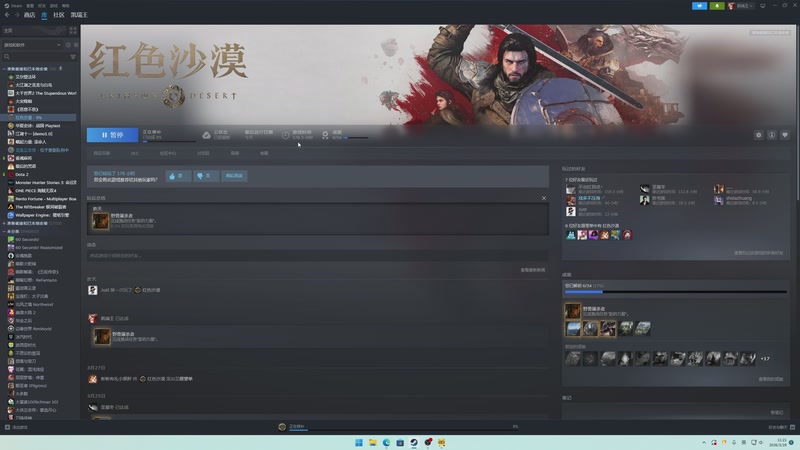Click the activity status input field
This screenshot has width=800, height=450.
(x=317, y=256)
